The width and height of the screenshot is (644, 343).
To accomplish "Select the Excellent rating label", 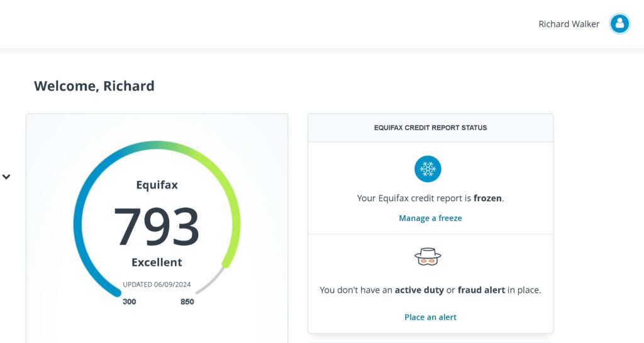I will [157, 262].
